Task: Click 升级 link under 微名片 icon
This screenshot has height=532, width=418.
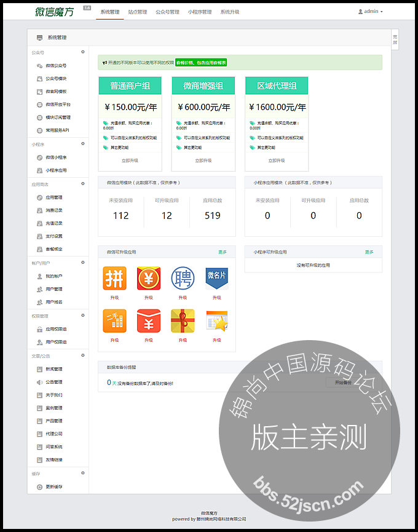Action: [x=217, y=298]
